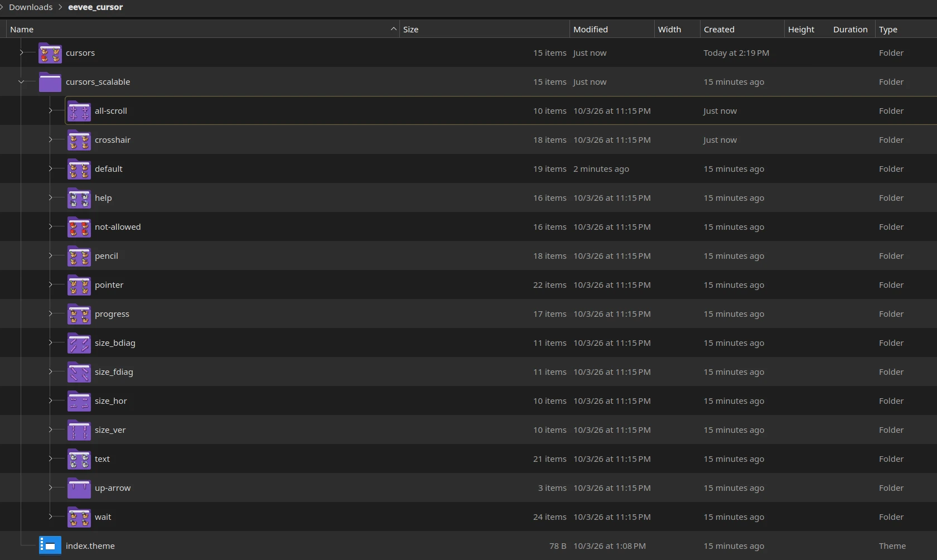This screenshot has height=560, width=937.
Task: Click the pencil folder icon
Action: click(79, 256)
